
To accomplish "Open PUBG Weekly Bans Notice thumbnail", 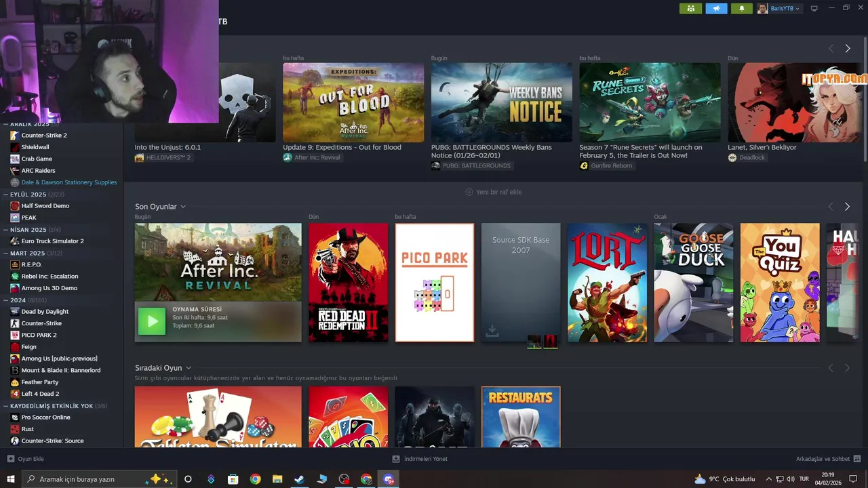I will [x=502, y=102].
